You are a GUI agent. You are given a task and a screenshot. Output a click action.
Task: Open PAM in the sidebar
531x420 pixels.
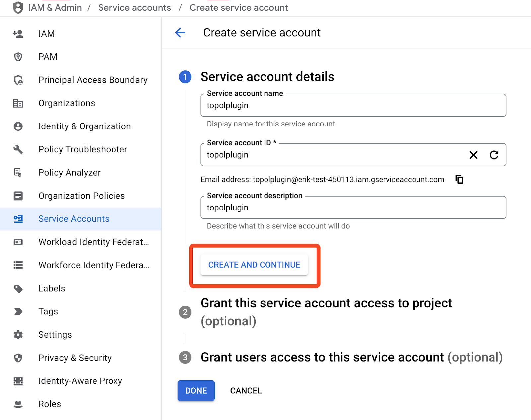pos(48,57)
